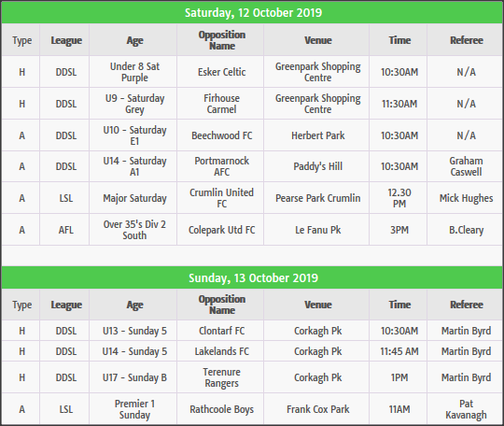
Task: Click the Sunday, 13 October 2019 header
Action: [x=253, y=278]
